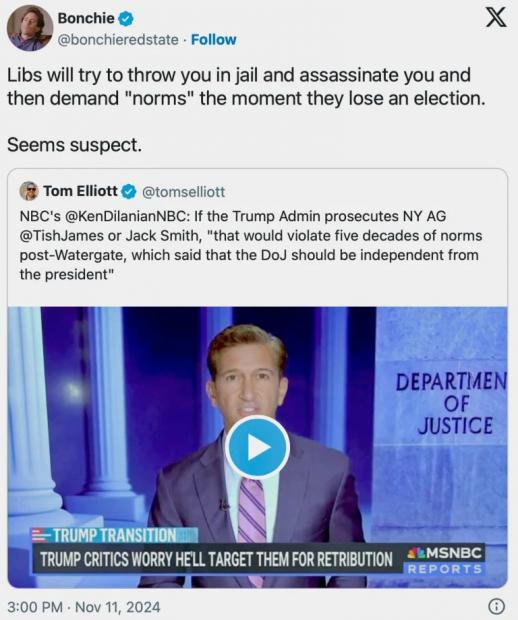
Task: Click Bonchie's blue verified badge
Action: pyautogui.click(x=126, y=19)
